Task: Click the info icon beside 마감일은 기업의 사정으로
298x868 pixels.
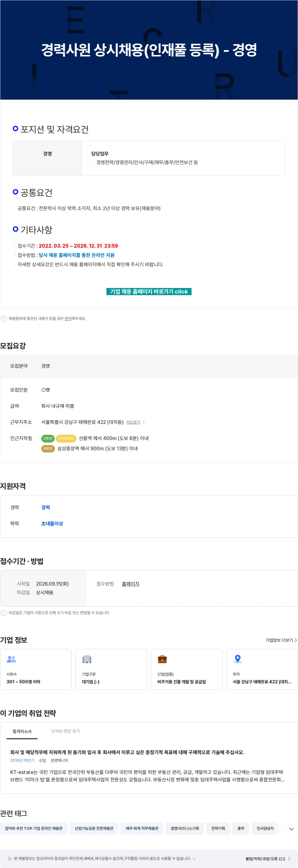Action: pos(4,613)
